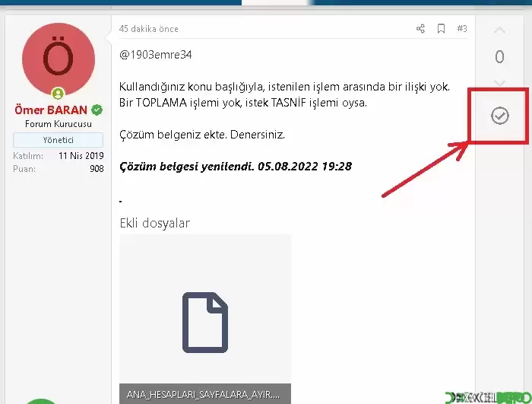Screen dimensions: 532x404
Task: Open Ömer BARAN's avatar
Action: pyautogui.click(x=59, y=59)
